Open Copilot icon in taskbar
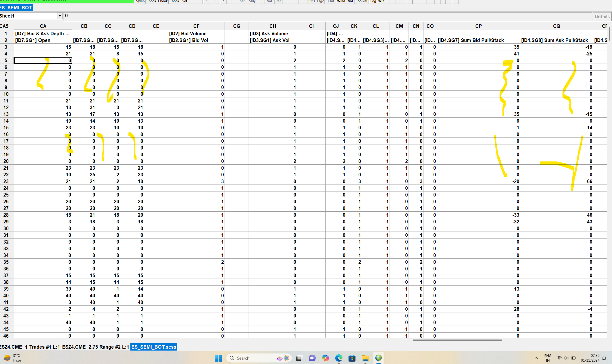 (x=325, y=358)
